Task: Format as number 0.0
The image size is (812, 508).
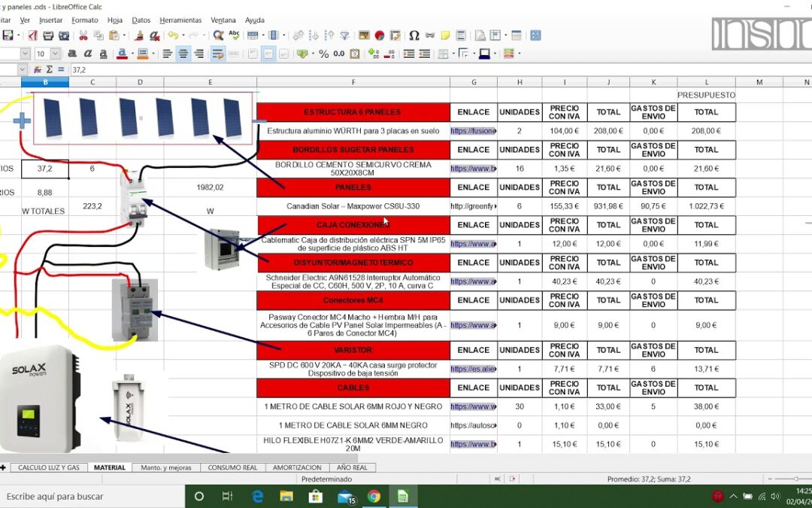Action: pos(339,53)
